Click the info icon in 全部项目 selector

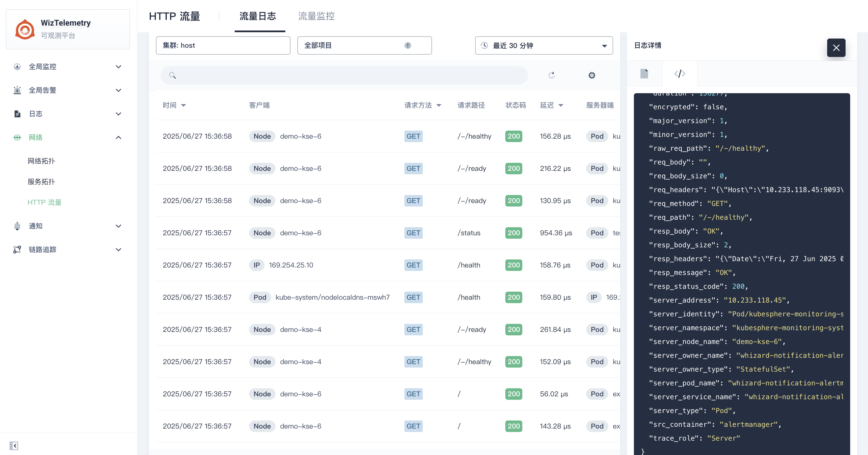[408, 45]
